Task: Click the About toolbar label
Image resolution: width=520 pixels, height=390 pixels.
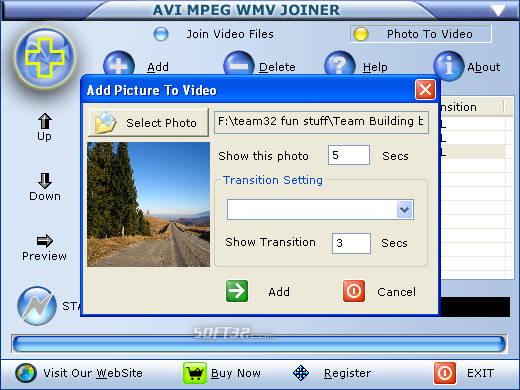Action: point(484,67)
